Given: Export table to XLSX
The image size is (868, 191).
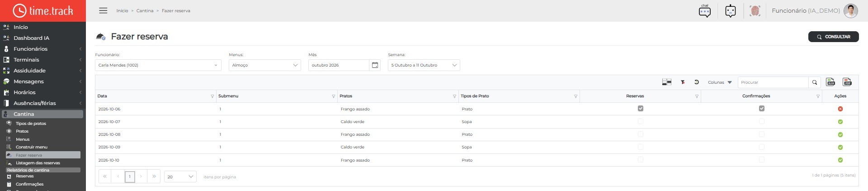Looking at the screenshot, I should pos(830,82).
